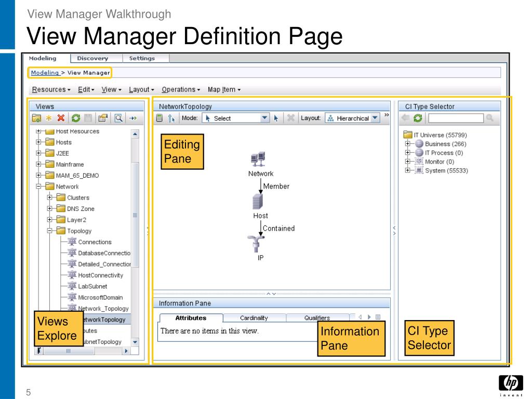This screenshot has height=399, width=532.
Task: Click the Views horizontal scroll-right arrow
Action: [x=126, y=351]
